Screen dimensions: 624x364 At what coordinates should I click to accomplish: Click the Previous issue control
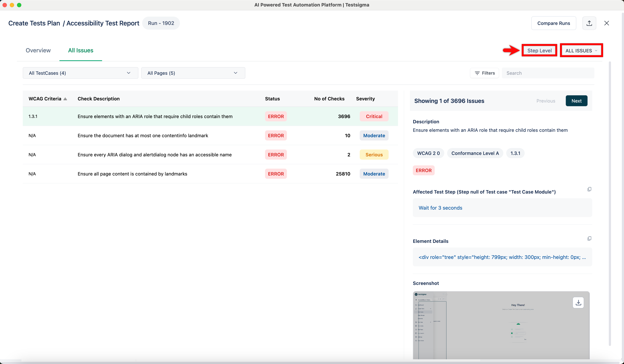tap(546, 101)
